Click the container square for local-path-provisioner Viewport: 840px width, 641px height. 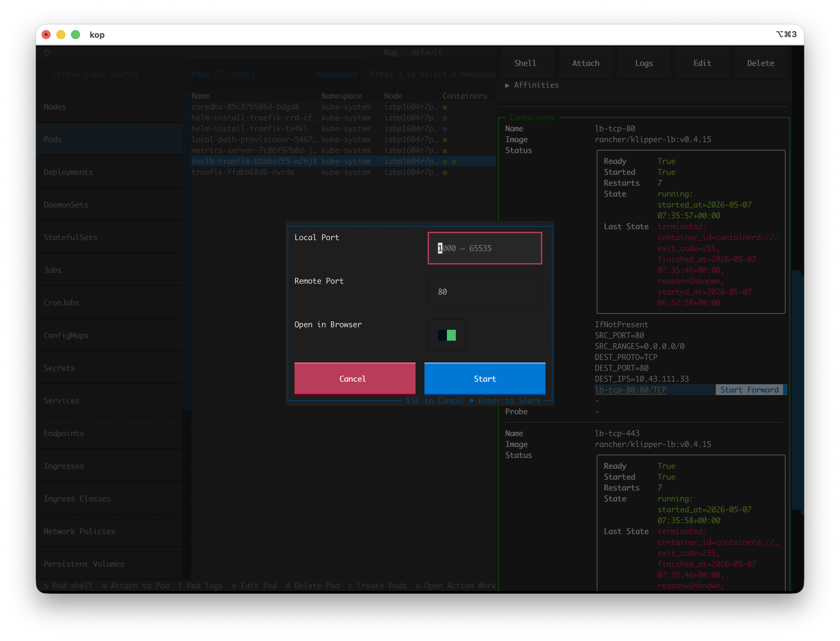point(445,140)
